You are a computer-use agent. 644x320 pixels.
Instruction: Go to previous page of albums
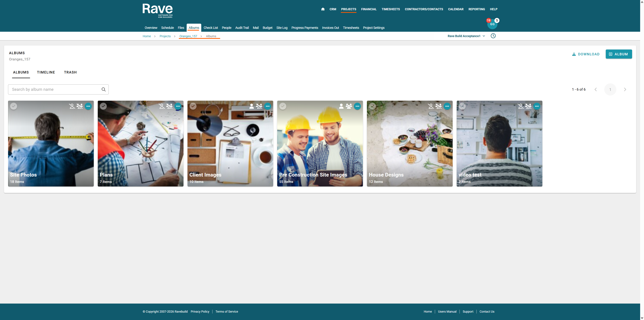coord(596,89)
